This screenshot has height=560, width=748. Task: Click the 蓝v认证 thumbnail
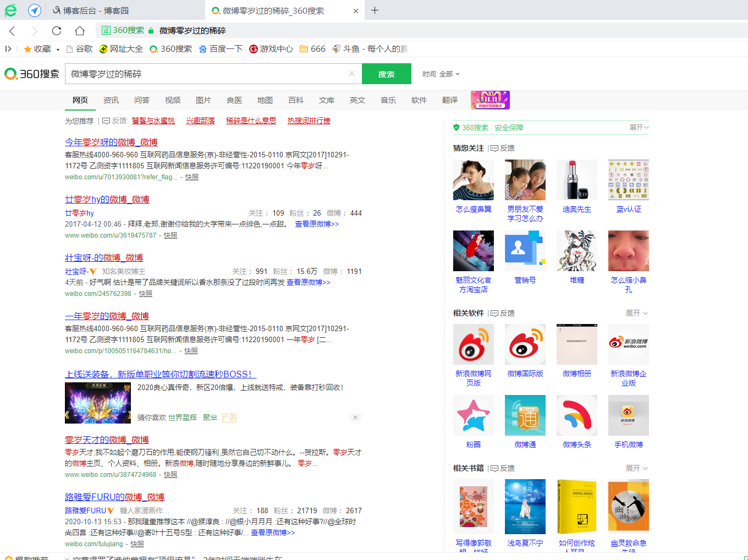tap(629, 180)
